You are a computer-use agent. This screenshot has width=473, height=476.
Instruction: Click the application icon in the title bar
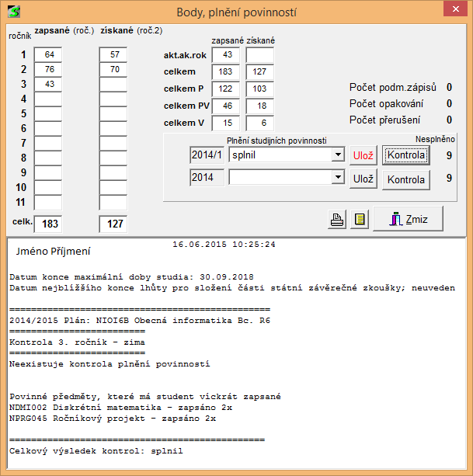12,10
